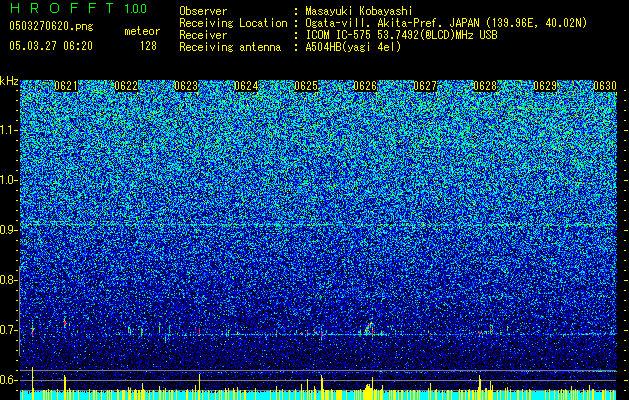Click the 0.6 kHz axis label

pyautogui.click(x=8, y=380)
